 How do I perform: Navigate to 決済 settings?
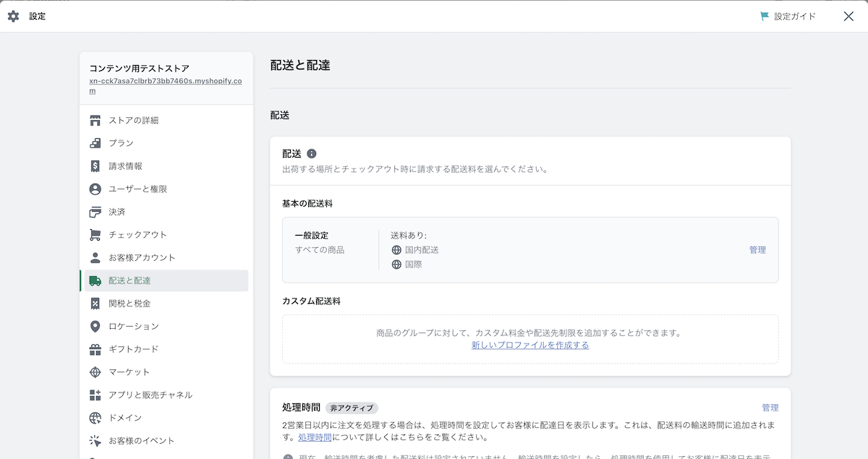pos(166,212)
